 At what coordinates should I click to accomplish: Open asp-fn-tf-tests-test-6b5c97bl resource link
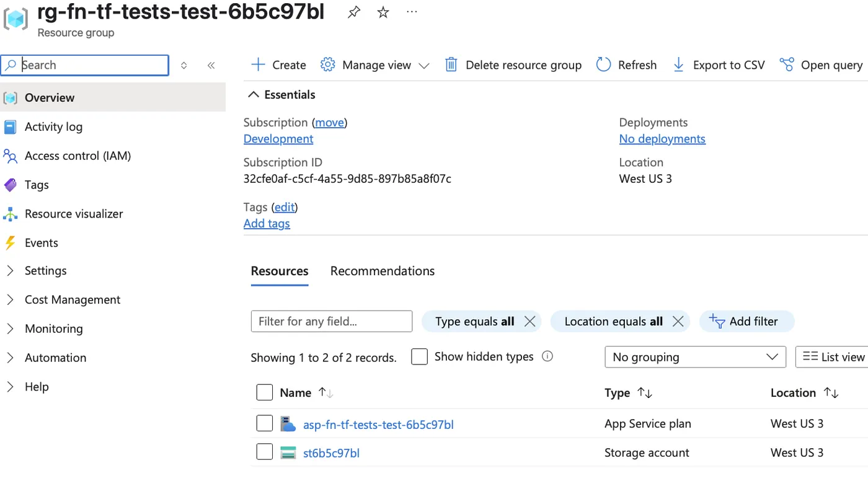[378, 425]
